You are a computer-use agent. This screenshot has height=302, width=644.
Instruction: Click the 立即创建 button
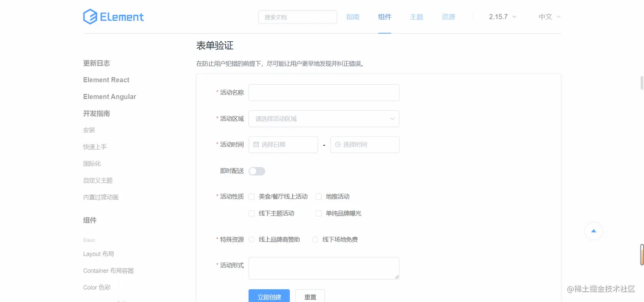pyautogui.click(x=269, y=296)
